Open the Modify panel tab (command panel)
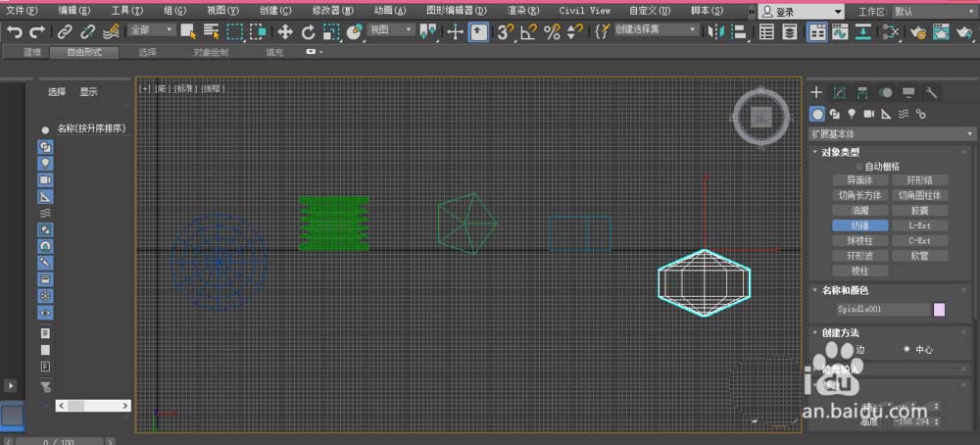Viewport: 980px width, 445px height. point(839,93)
